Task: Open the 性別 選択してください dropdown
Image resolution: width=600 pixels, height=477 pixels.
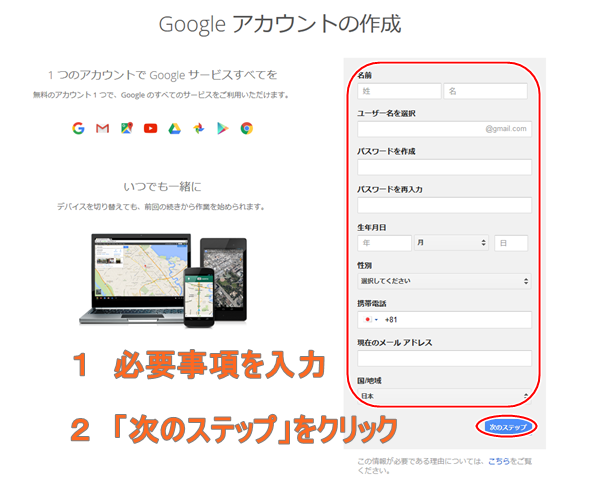Action: [444, 281]
